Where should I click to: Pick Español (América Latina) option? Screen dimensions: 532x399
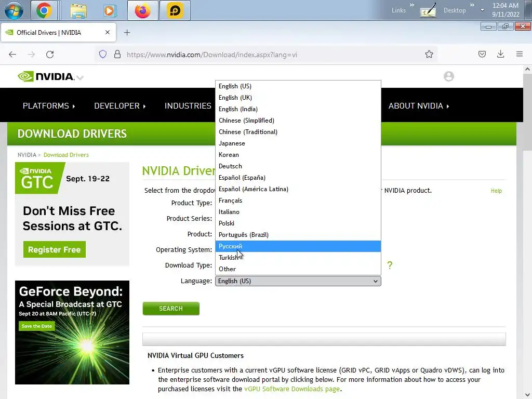tap(298, 189)
